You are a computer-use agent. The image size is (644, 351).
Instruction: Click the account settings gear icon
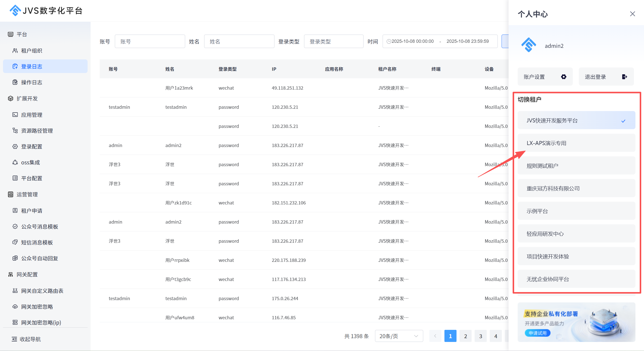(x=563, y=77)
